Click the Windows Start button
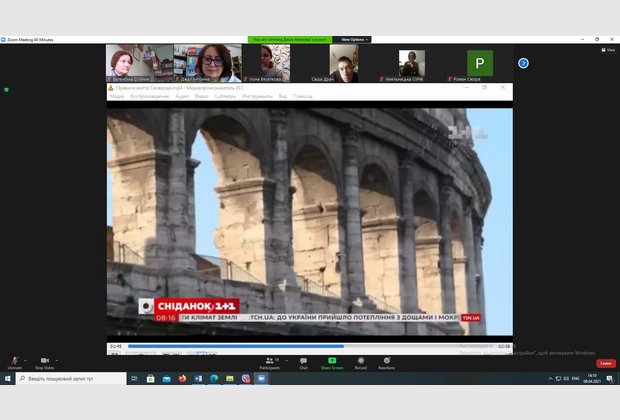This screenshot has width=620, height=420. click(7, 379)
